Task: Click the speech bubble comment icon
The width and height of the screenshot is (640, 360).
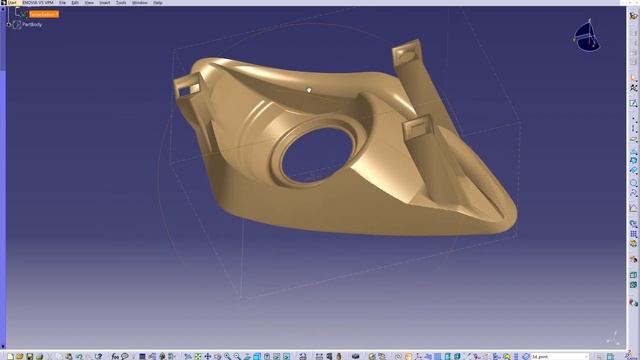Action: click(x=125, y=356)
